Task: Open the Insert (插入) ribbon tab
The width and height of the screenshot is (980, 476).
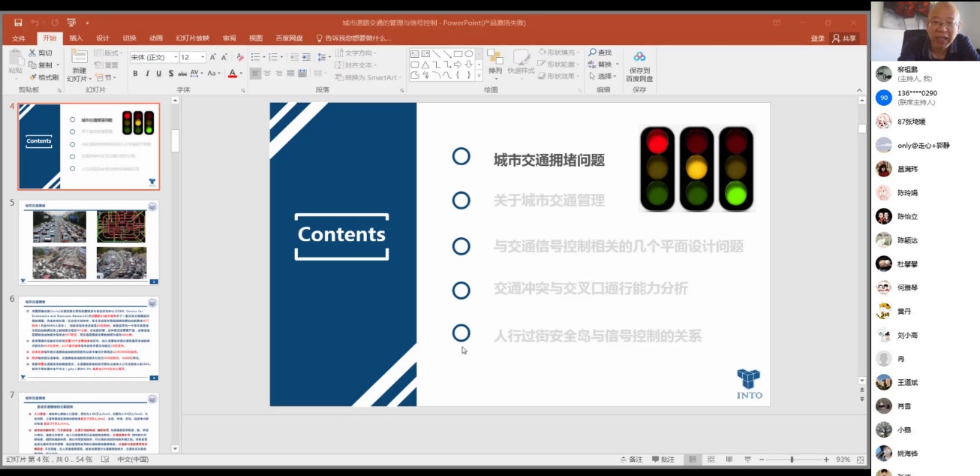Action: [76, 38]
